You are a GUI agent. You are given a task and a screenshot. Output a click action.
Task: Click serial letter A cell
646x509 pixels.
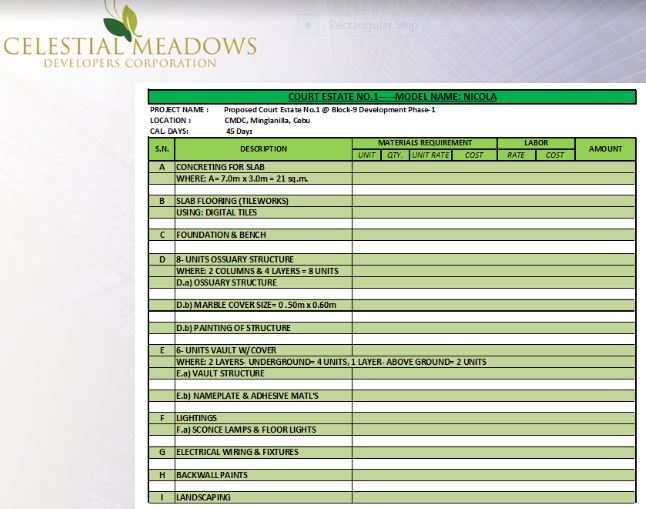click(162, 167)
